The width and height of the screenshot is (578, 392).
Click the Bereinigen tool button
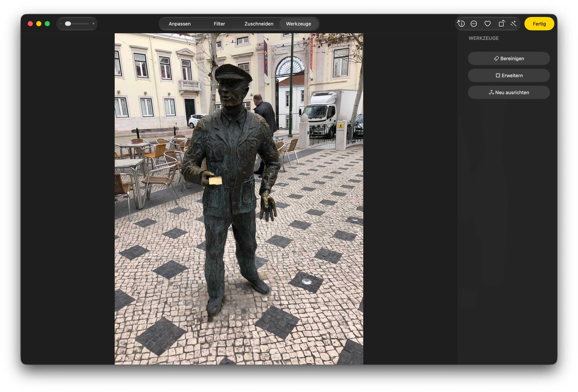click(x=509, y=58)
